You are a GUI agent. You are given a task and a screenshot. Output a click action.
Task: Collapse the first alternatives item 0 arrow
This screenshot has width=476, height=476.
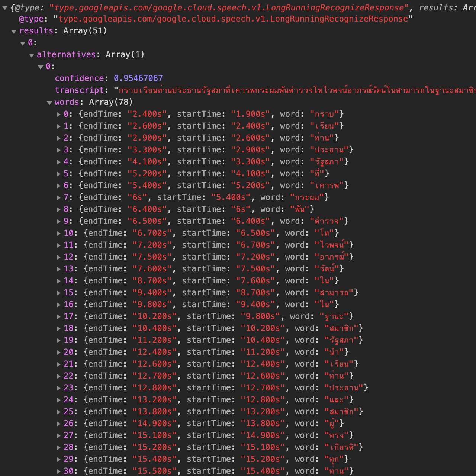tap(41, 67)
